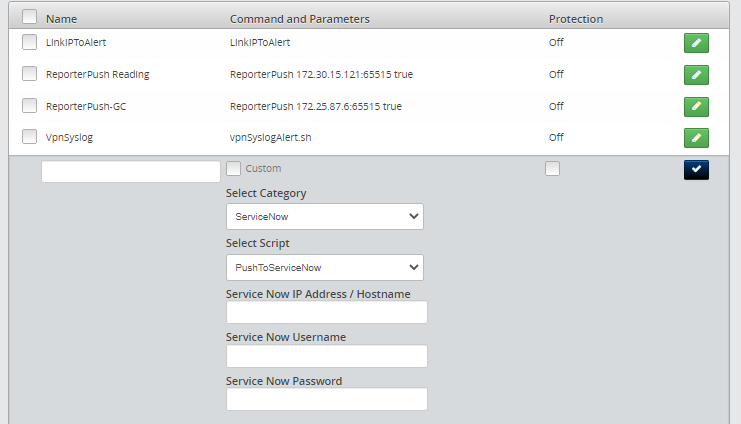Tick the VpnSyslog row checkbox
The width and height of the screenshot is (741, 424).
[x=29, y=137]
